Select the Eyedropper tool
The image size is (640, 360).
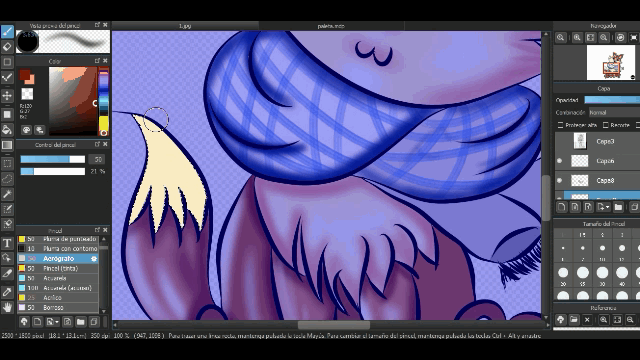[x=7, y=292]
